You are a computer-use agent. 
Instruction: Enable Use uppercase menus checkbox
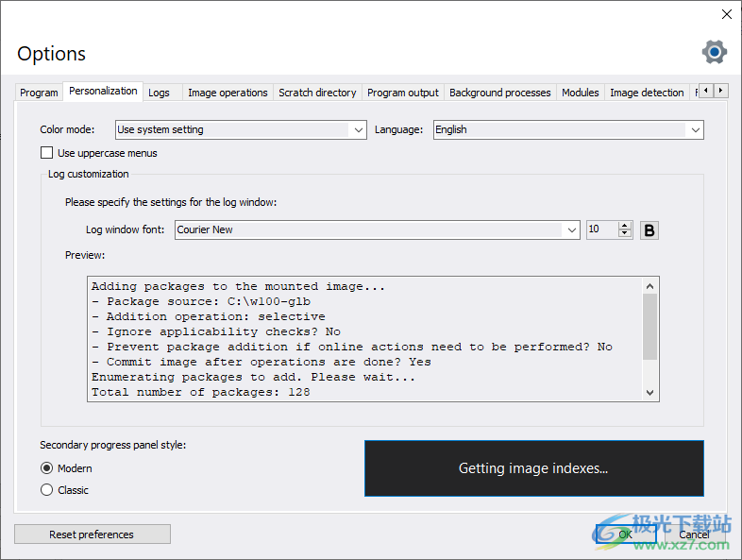coord(47,153)
